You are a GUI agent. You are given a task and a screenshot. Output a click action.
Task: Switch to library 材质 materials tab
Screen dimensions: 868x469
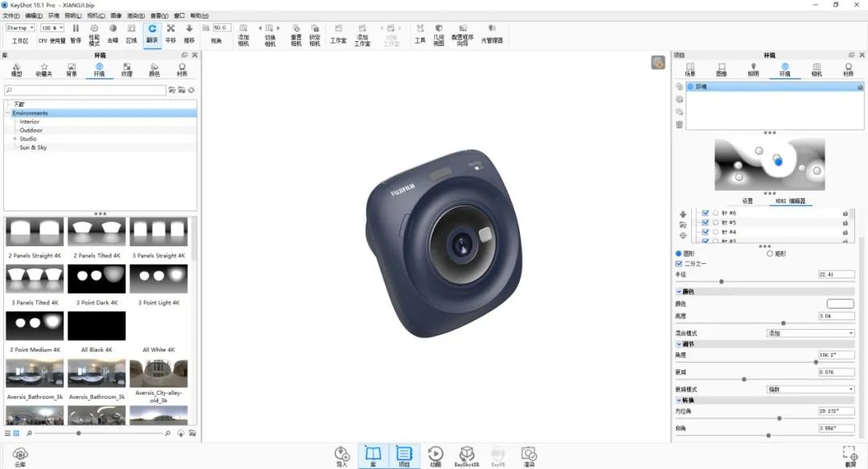coord(182,69)
